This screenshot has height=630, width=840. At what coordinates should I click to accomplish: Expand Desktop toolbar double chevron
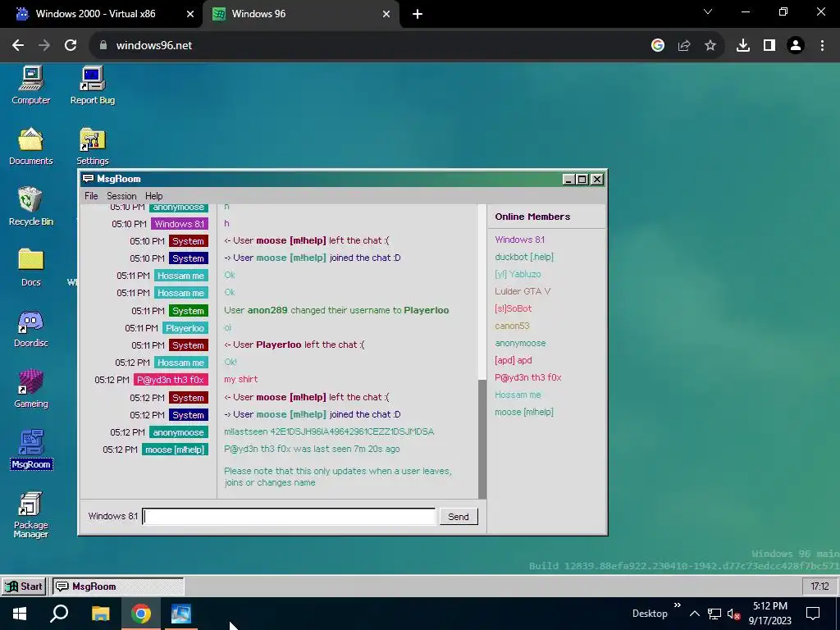[677, 605]
